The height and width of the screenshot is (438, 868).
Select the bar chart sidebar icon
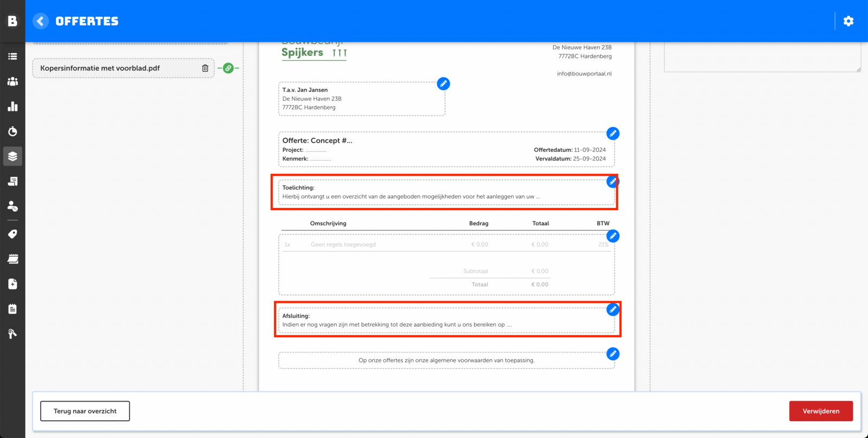12,106
